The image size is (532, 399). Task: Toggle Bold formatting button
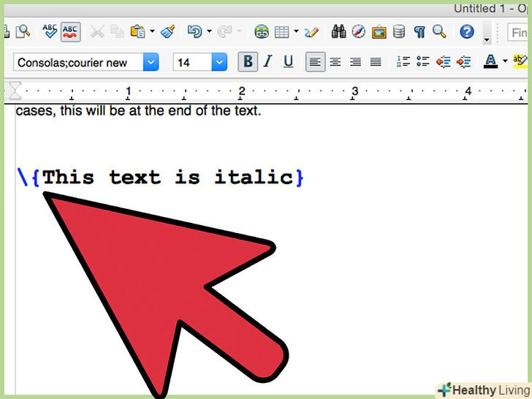point(248,62)
